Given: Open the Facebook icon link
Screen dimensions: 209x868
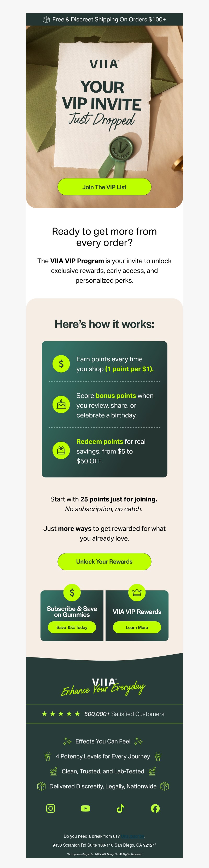Looking at the screenshot, I should pyautogui.click(x=155, y=808).
